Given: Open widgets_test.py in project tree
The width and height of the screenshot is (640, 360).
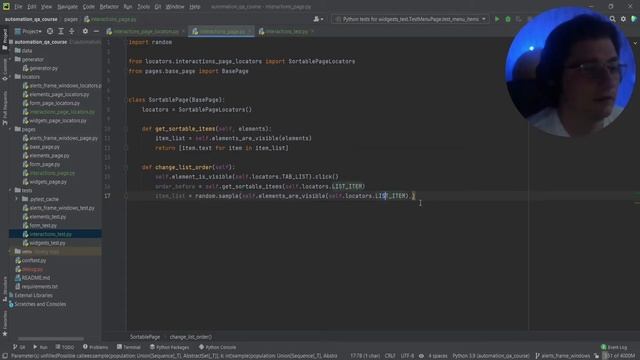Looking at the screenshot, I should point(44,243).
